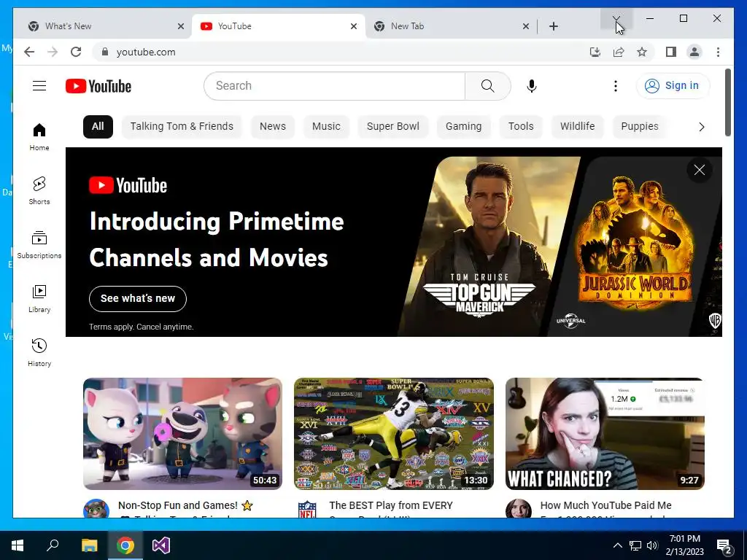The height and width of the screenshot is (560, 747).
Task: Click the NFL channel avatar
Action: click(307, 509)
